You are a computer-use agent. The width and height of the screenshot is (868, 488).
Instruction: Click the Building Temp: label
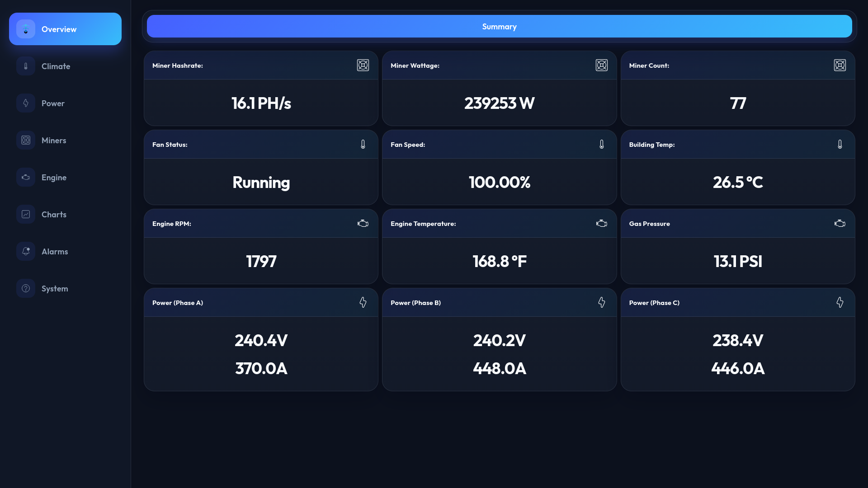click(x=652, y=145)
